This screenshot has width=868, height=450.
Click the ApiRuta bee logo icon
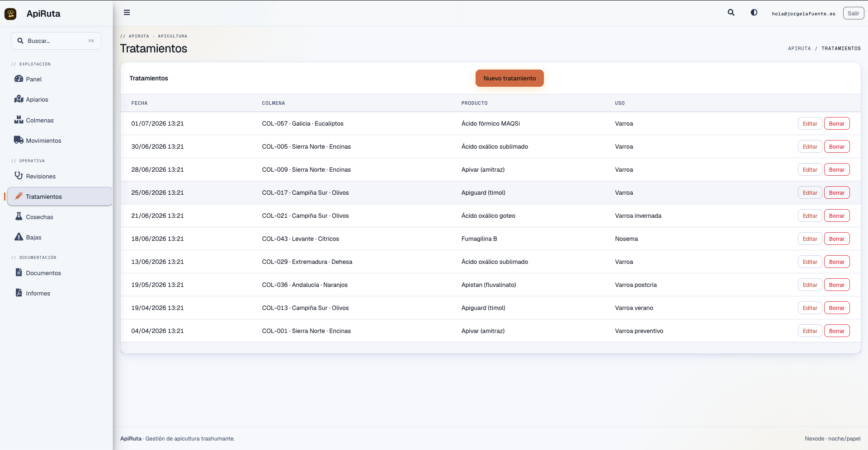pyautogui.click(x=10, y=14)
